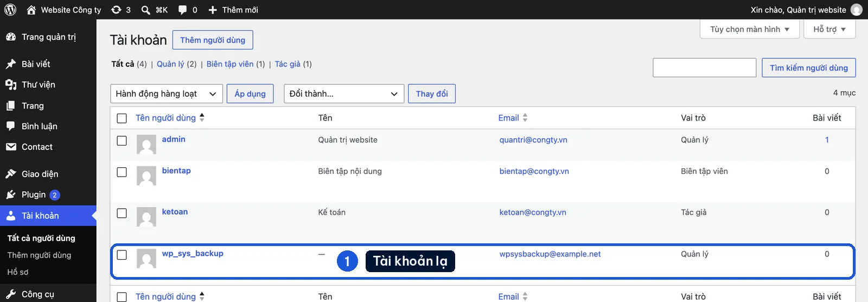Click the plus icon for Thêm mới
868x302 pixels.
[213, 10]
